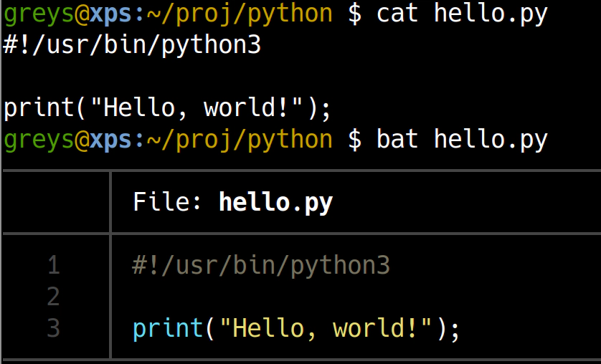The image size is (601, 364).
Task: Click the gray shebang line in bat output
Action: coord(261,266)
